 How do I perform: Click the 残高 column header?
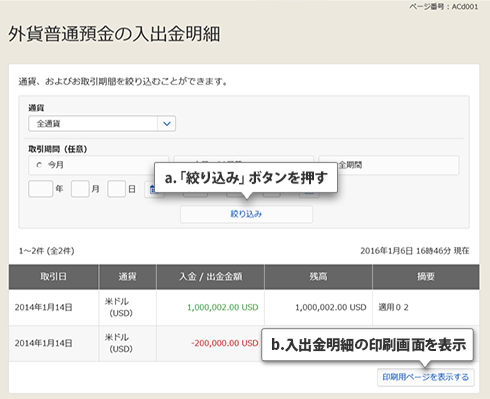point(318,277)
